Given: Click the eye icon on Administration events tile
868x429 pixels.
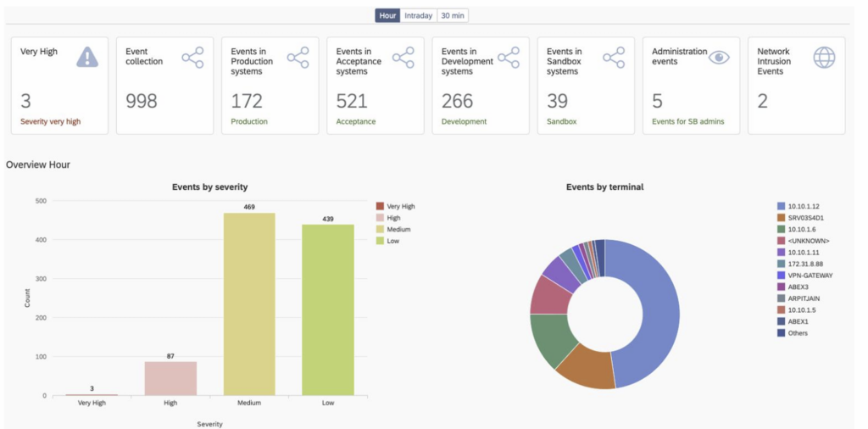Looking at the screenshot, I should (719, 57).
